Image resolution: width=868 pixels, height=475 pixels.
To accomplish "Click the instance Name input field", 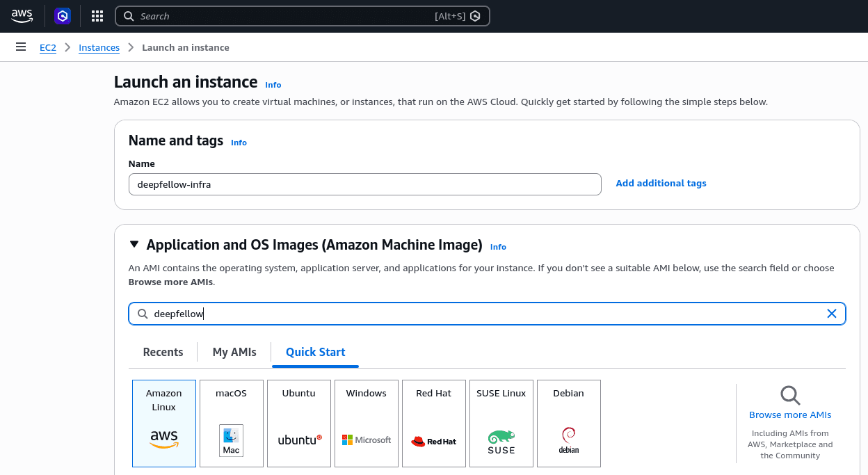I will [x=364, y=184].
